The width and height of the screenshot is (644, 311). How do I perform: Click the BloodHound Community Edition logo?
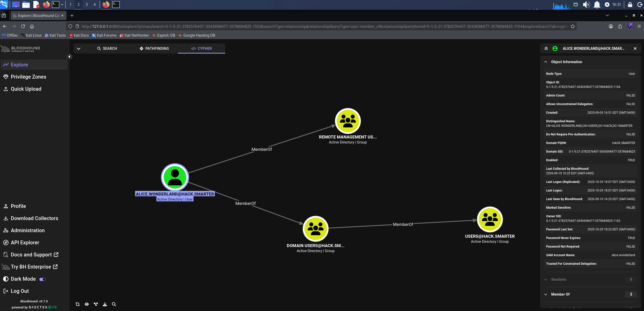point(21,49)
